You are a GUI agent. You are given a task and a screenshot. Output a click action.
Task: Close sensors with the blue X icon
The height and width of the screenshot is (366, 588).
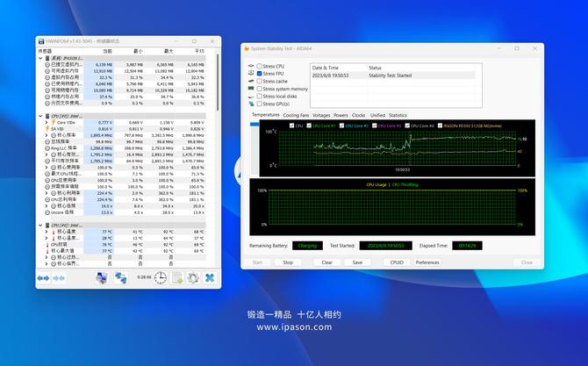210,278
